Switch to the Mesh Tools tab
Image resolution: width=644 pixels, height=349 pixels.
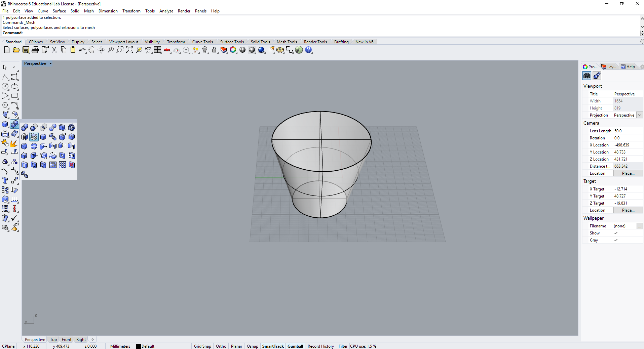click(287, 42)
